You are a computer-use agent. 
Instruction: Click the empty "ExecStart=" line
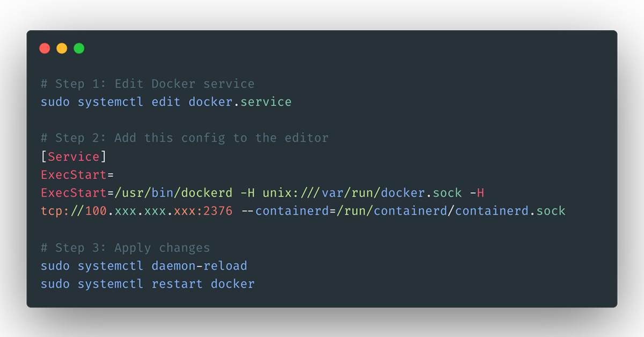(77, 175)
